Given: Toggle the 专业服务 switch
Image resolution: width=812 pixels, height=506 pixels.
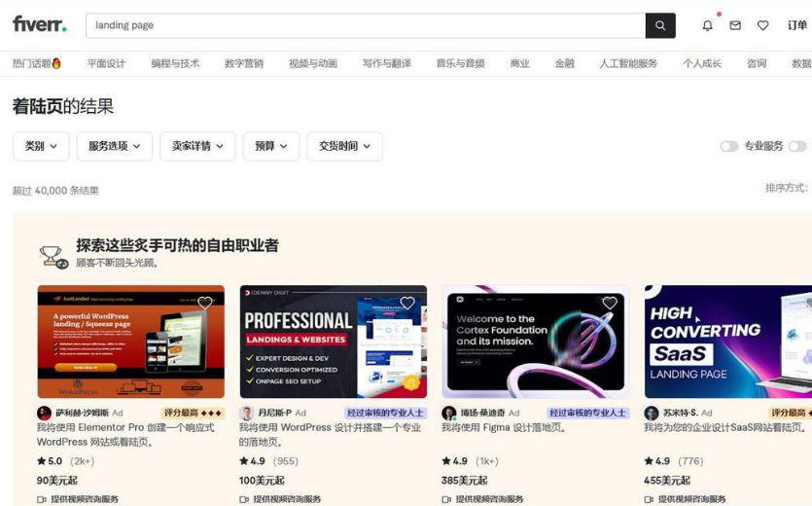Looking at the screenshot, I should 729,147.
